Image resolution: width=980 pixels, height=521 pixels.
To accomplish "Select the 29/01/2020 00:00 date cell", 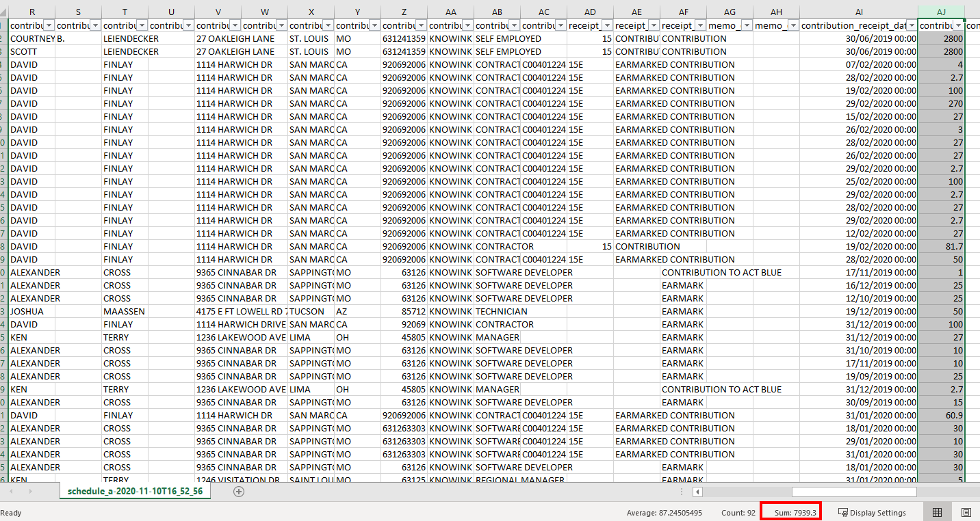I will [x=858, y=441].
